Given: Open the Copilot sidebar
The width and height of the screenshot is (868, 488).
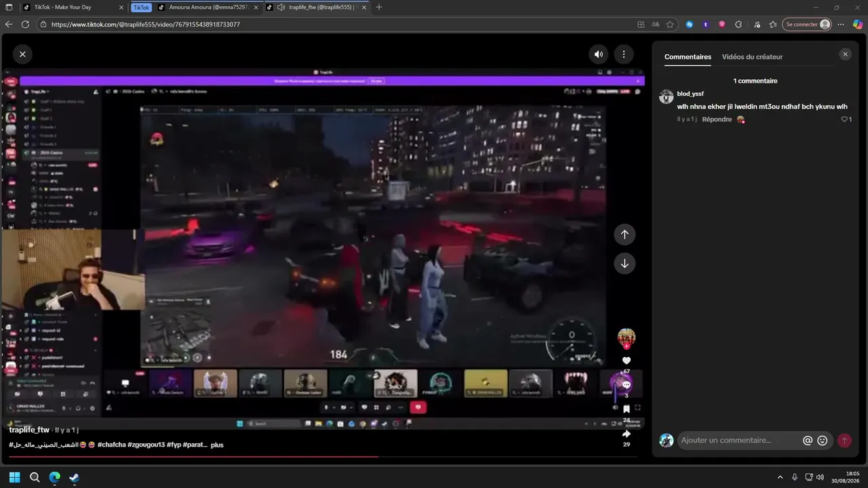Looking at the screenshot, I should click(x=858, y=24).
